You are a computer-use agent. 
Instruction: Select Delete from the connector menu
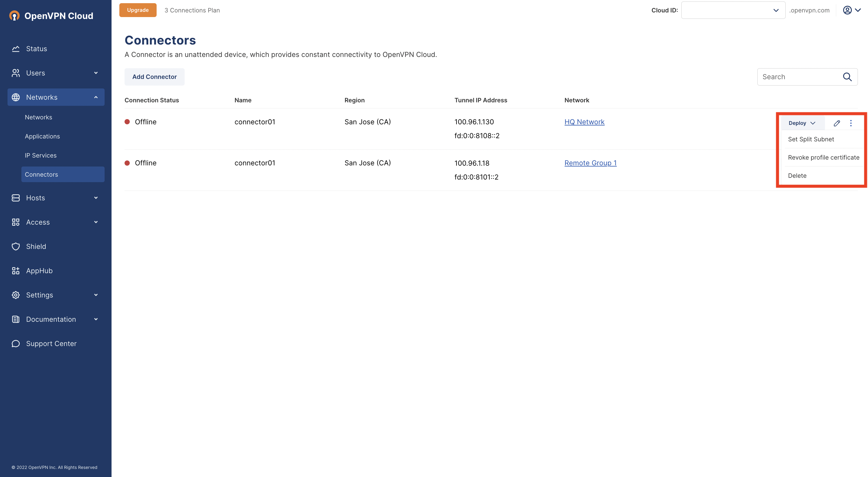[x=797, y=176]
